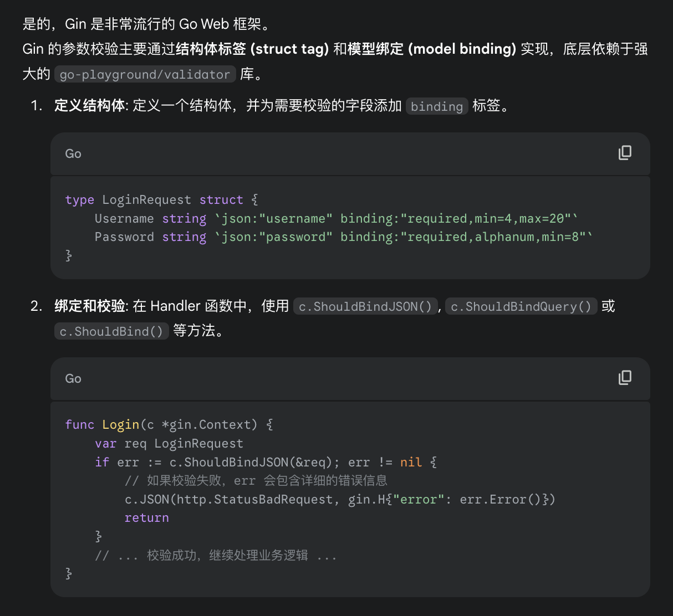Viewport: 673px width, 616px height.
Task: Click the var req LoginRequest line
Action: coord(169,444)
